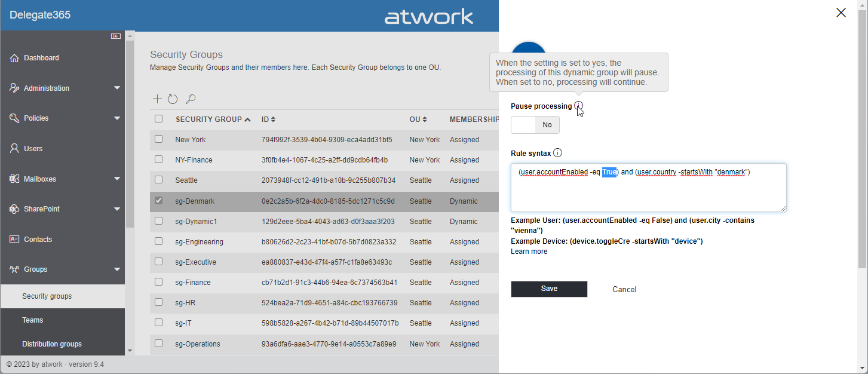Check the sg-Finance group checkbox

pyautogui.click(x=158, y=282)
